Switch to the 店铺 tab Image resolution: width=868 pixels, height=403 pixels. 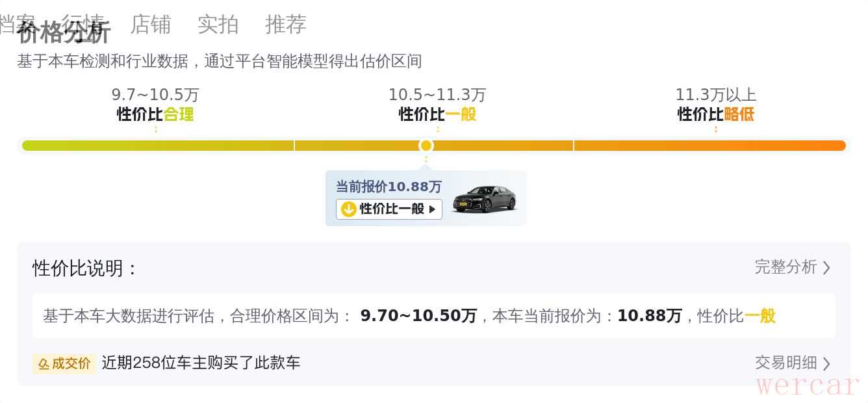pos(151,25)
